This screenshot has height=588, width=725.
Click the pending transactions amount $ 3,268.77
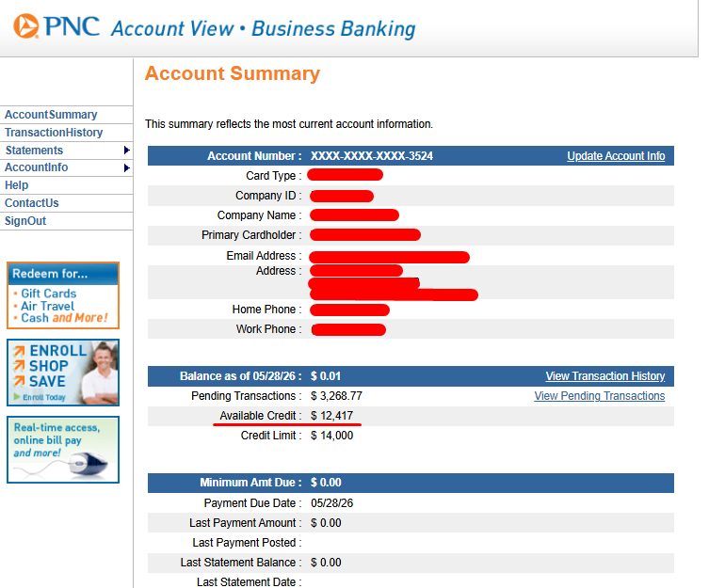[x=336, y=396]
